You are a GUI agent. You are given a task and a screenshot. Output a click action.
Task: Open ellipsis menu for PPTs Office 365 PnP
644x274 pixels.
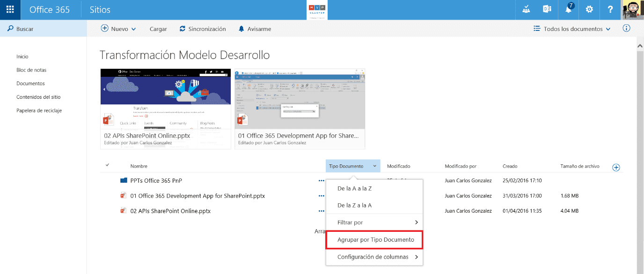click(x=321, y=180)
